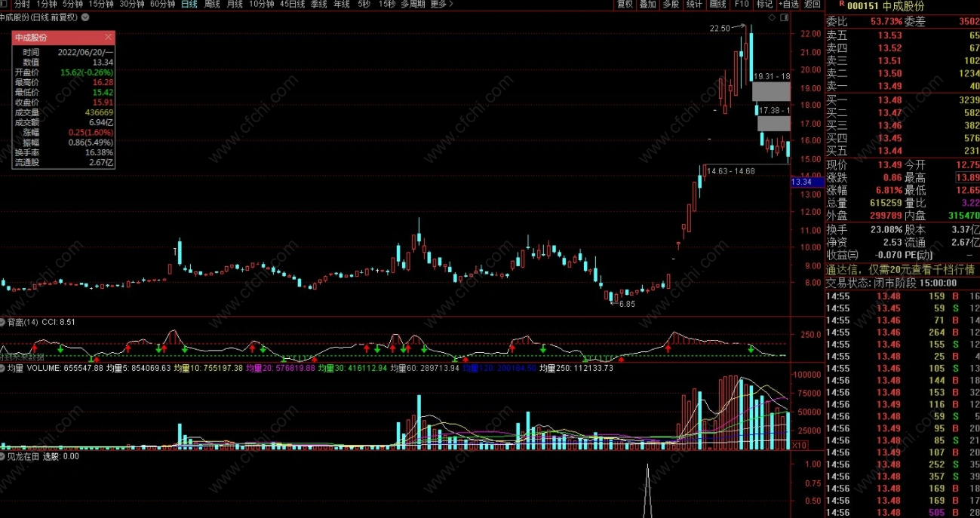Select the 5秒 period tab

[364, 5]
